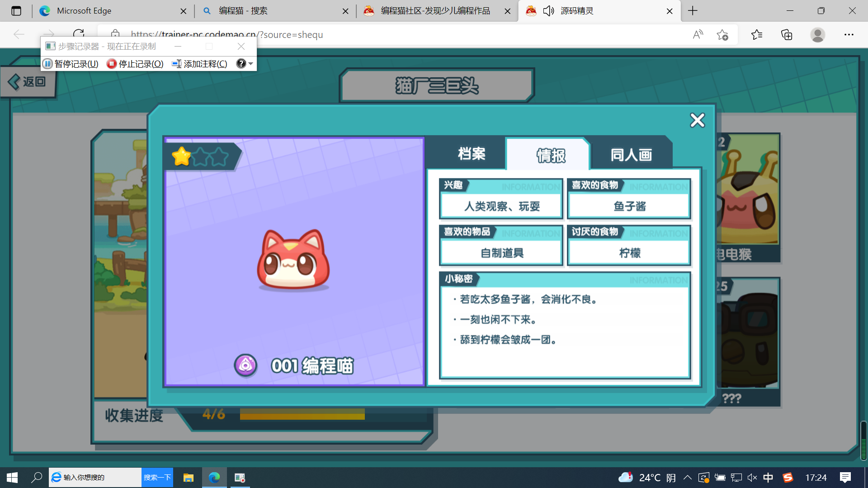Switch to the 编程猫 - 搜索 tab
Image resolution: width=868 pixels, height=488 pixels.
[275, 11]
